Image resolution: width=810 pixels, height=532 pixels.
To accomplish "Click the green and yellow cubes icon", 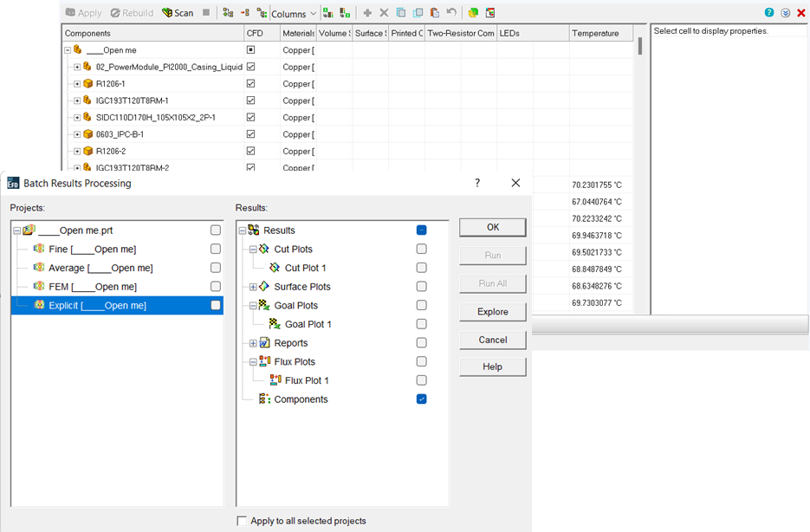I will 473,13.
